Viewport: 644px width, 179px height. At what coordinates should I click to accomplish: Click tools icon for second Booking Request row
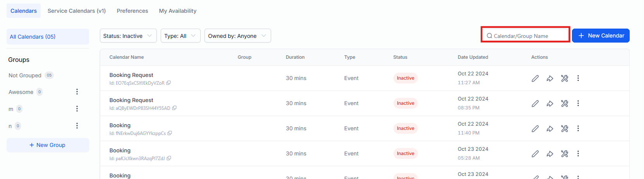pyautogui.click(x=565, y=104)
